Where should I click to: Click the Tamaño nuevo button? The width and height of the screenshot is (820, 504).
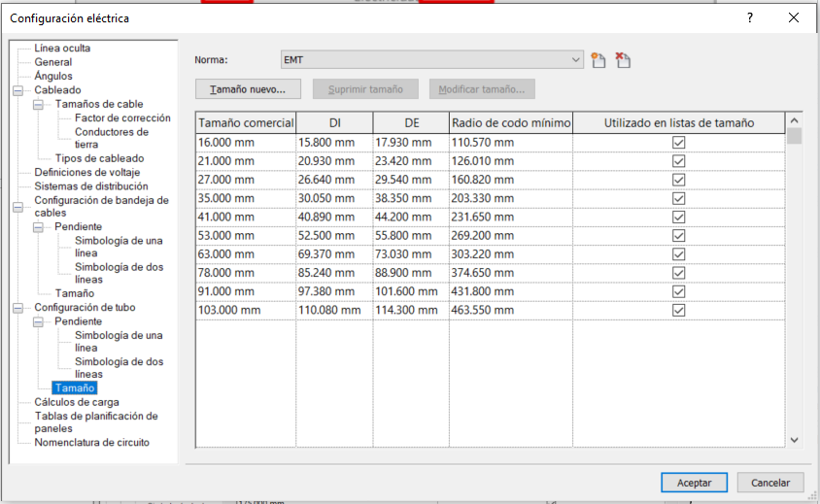pos(248,89)
